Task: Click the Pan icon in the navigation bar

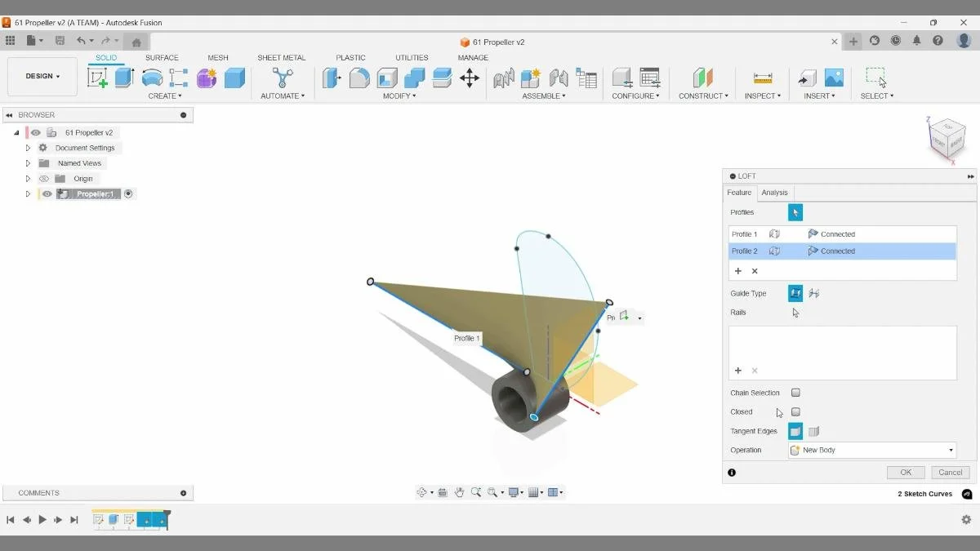Action: (459, 492)
